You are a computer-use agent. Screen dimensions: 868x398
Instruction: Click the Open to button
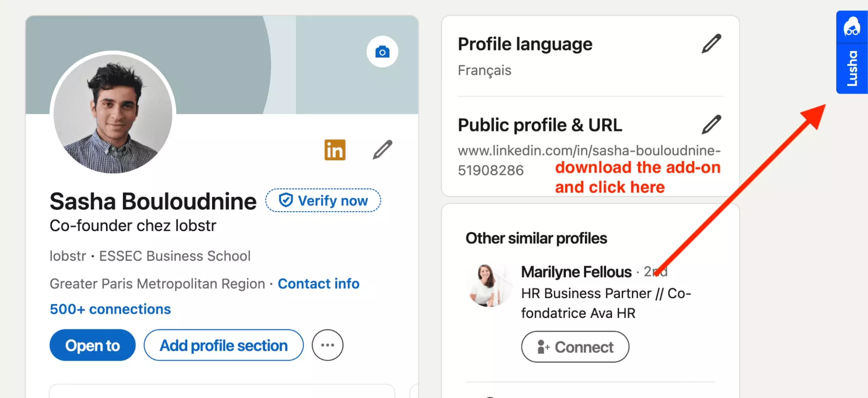[x=92, y=345]
